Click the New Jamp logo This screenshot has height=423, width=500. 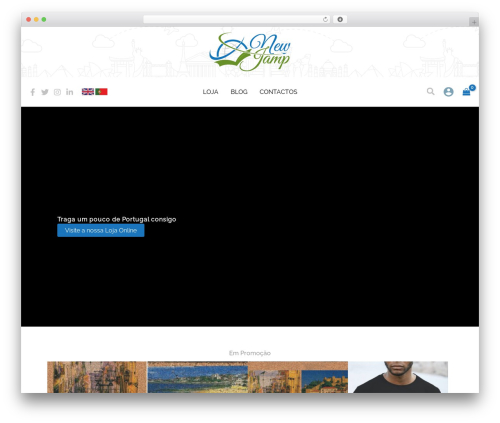[250, 52]
